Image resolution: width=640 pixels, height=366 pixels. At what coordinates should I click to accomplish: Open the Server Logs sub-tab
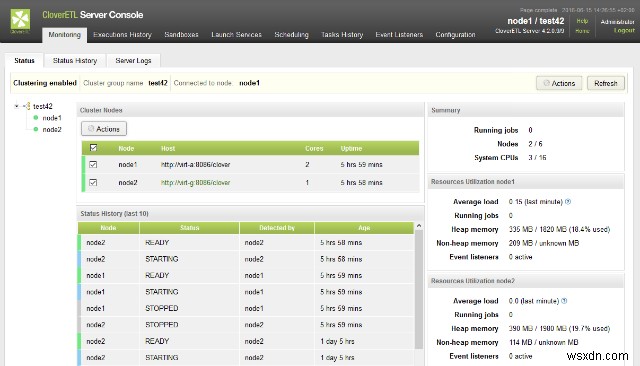[133, 60]
